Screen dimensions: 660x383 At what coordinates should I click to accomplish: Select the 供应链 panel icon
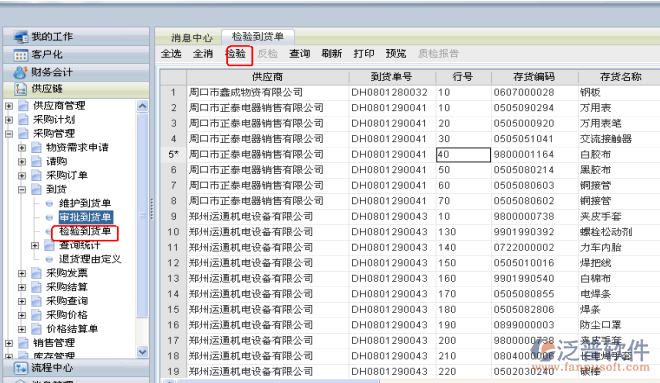[x=20, y=89]
